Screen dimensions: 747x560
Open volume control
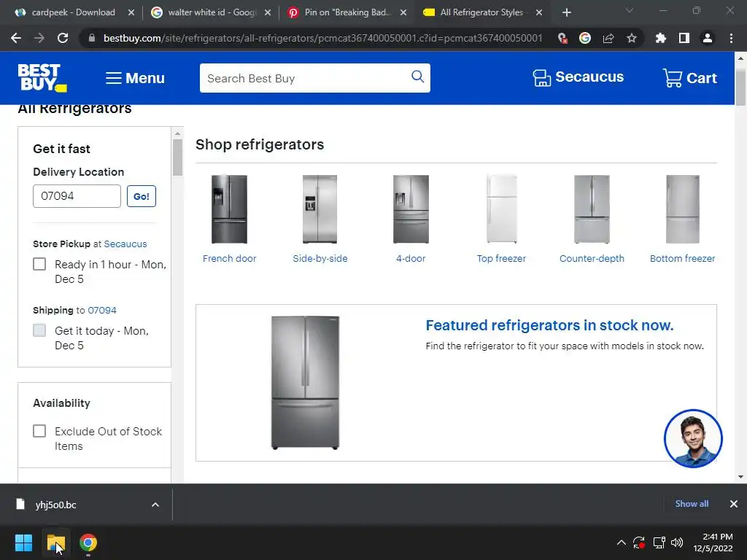677,542
